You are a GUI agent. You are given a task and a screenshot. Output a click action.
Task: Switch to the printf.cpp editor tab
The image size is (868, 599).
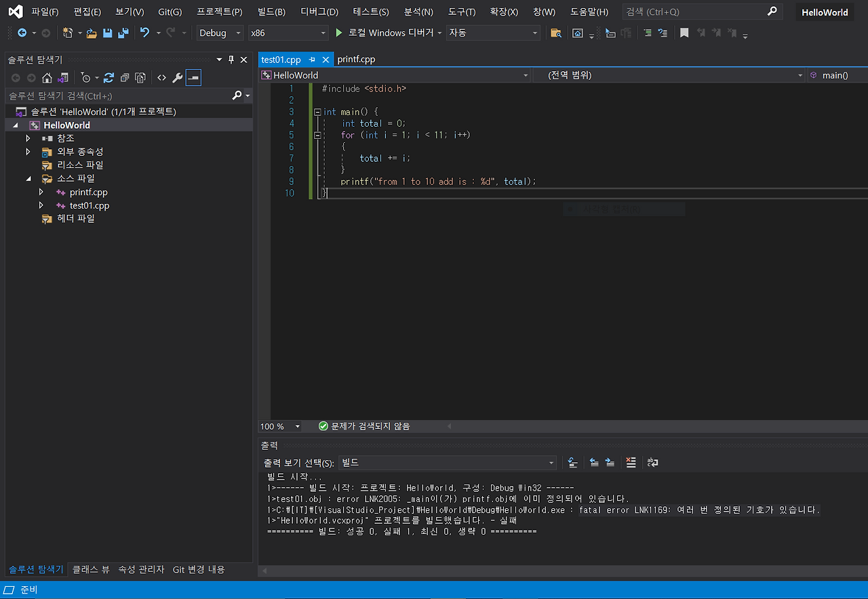click(356, 60)
